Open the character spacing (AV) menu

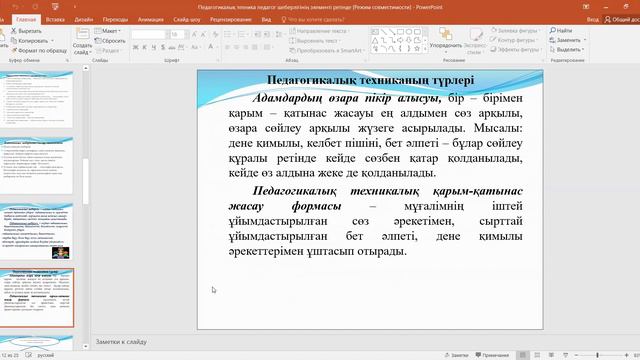(x=182, y=47)
